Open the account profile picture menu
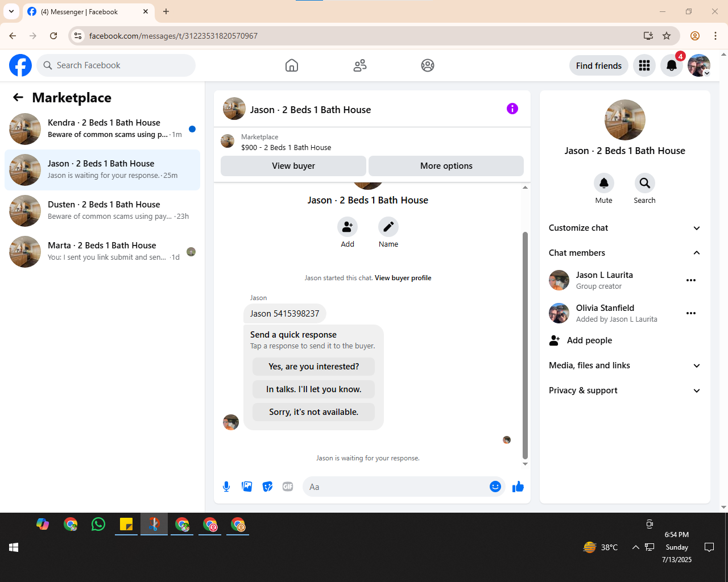728x582 pixels. tap(699, 65)
